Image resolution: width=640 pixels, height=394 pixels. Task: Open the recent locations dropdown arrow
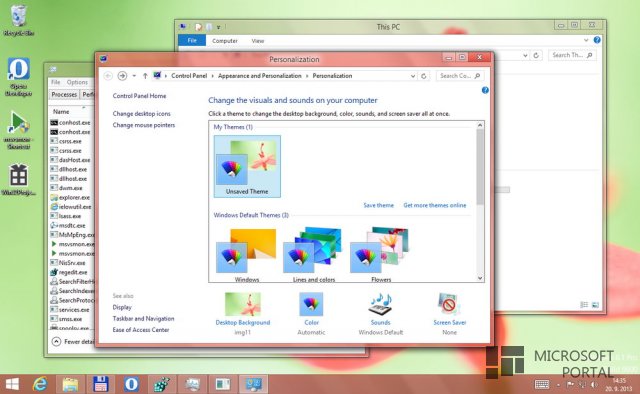[134, 76]
